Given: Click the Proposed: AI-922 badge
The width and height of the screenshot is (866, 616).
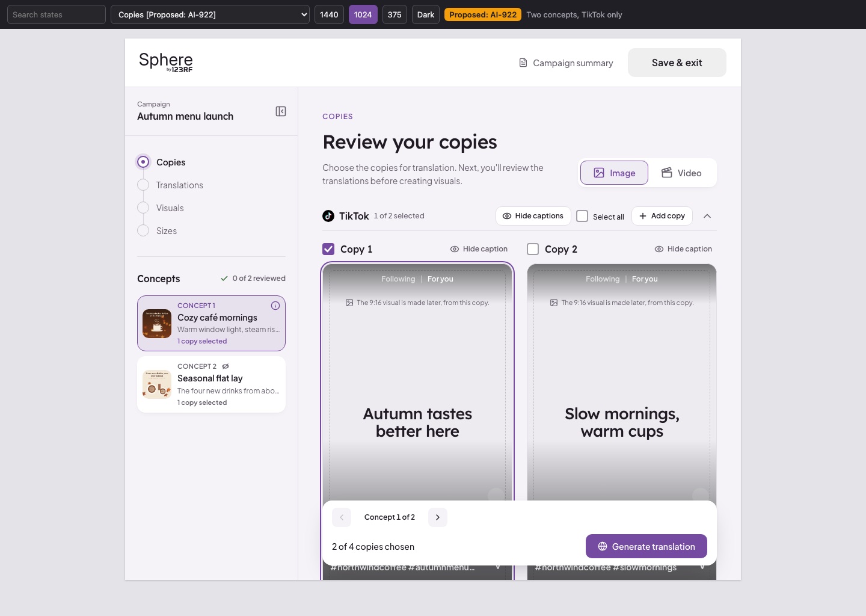Looking at the screenshot, I should [x=483, y=14].
